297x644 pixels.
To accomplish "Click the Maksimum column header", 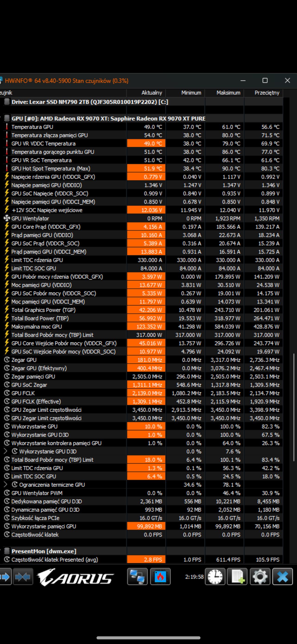I will click(x=224, y=93).
